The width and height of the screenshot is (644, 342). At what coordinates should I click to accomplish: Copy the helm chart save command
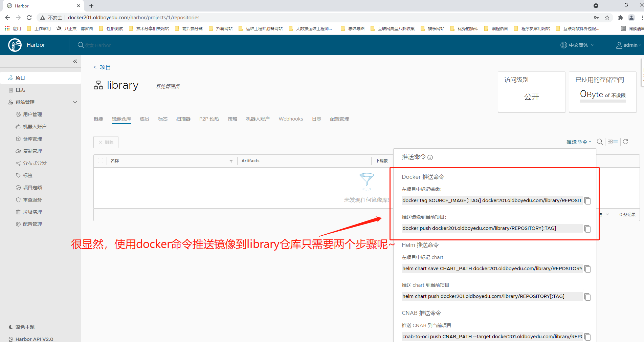click(588, 269)
